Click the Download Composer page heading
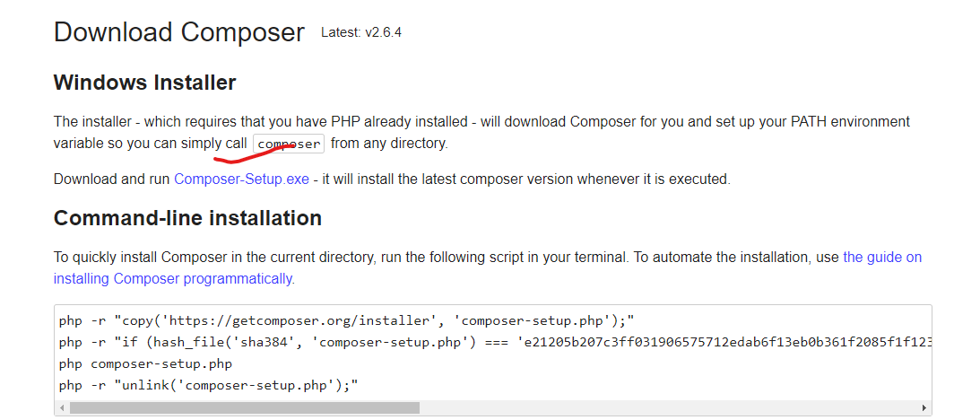Image resolution: width=980 pixels, height=420 pixels. [x=179, y=32]
